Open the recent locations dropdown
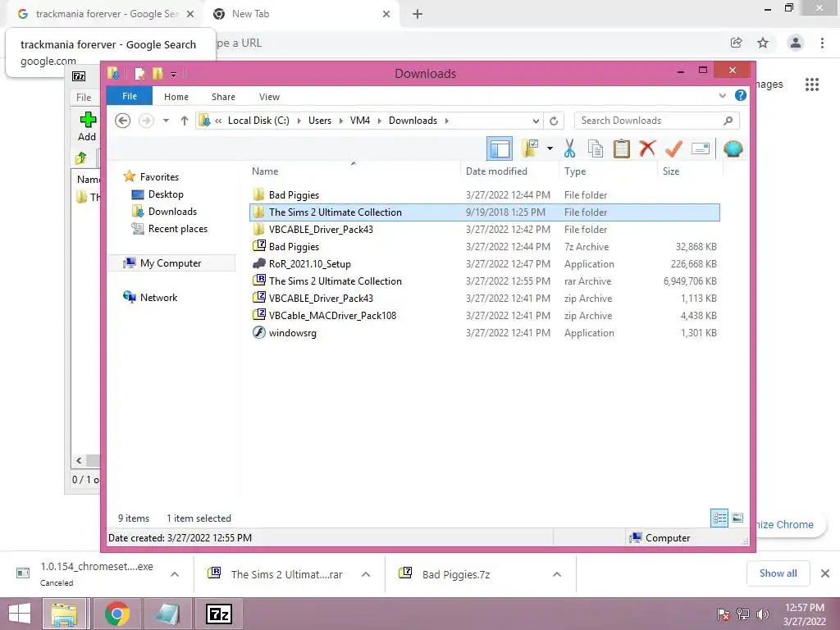This screenshot has height=630, width=840. 166,121
